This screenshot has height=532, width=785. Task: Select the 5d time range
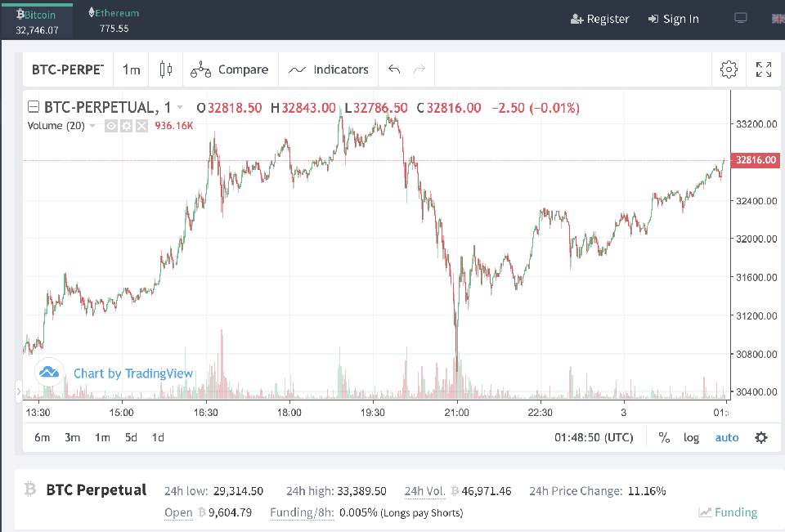[x=131, y=437]
